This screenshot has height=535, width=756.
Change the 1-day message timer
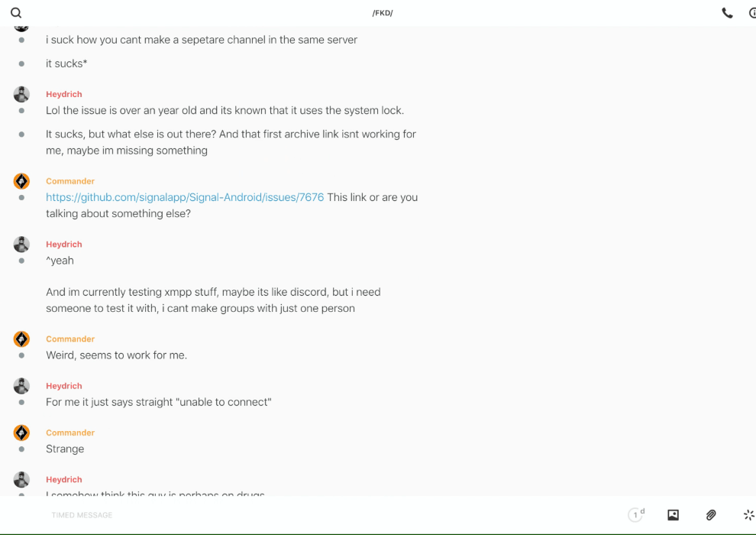pos(635,515)
